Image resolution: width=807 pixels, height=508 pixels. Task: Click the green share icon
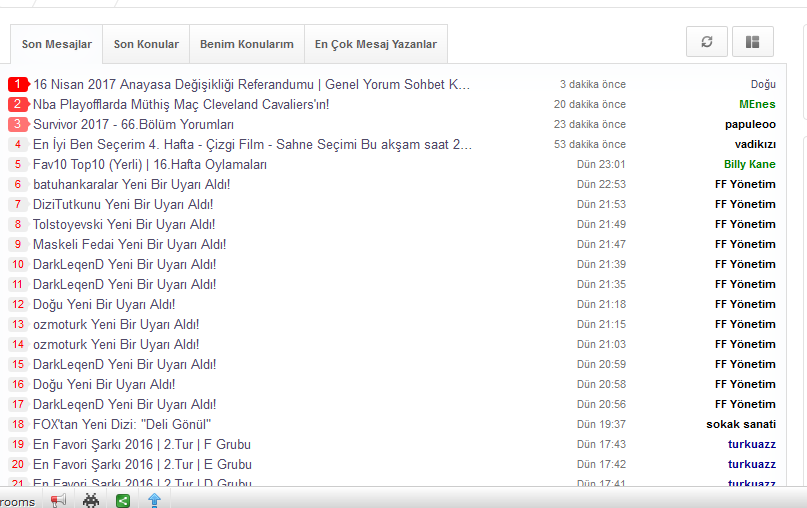coord(123,499)
